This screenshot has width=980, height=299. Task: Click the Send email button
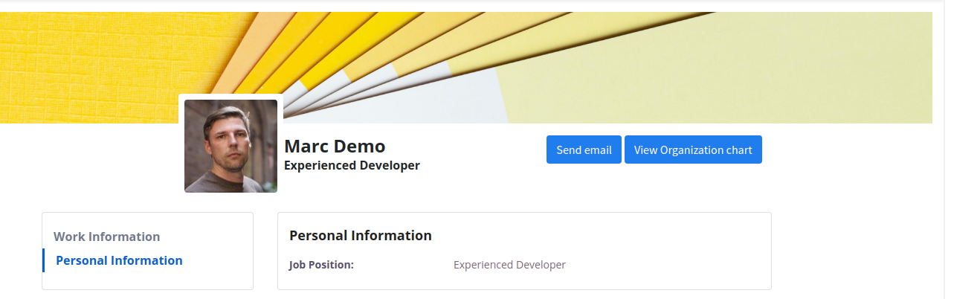(x=584, y=149)
